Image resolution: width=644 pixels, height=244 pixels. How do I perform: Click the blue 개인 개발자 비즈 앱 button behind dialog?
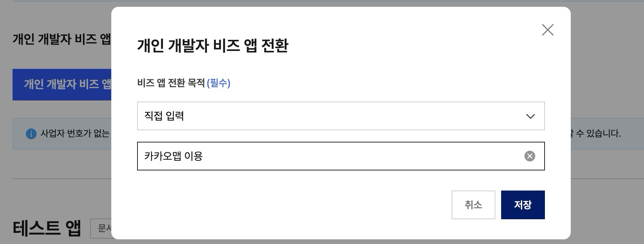[62, 85]
